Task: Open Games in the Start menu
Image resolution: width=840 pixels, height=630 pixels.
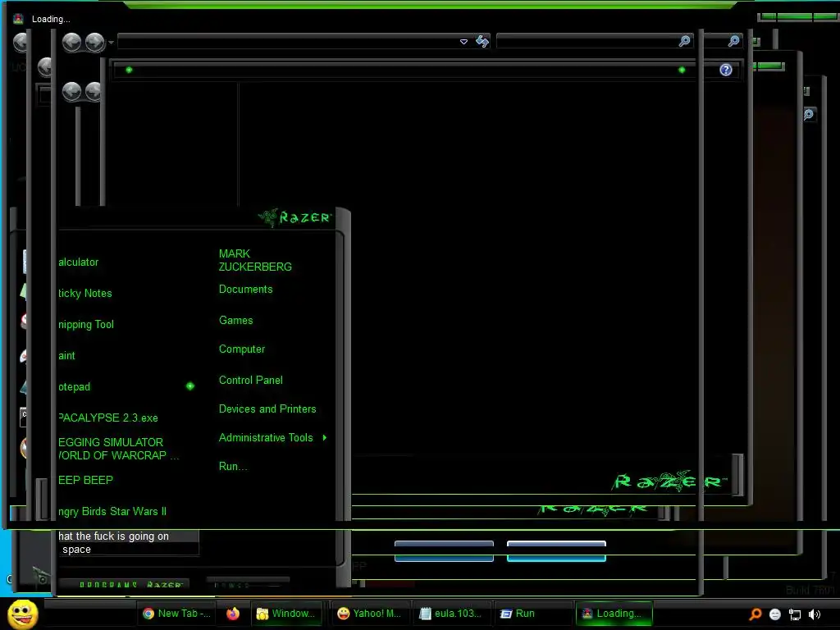Action: 235,321
